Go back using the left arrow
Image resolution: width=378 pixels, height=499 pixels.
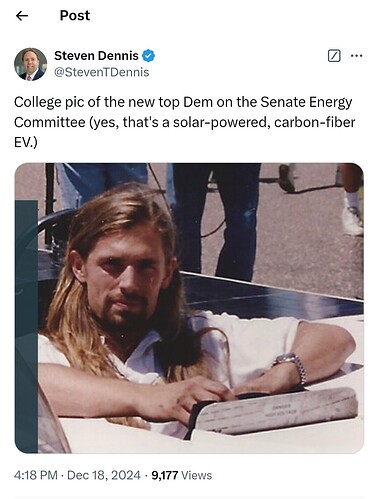click(x=22, y=16)
